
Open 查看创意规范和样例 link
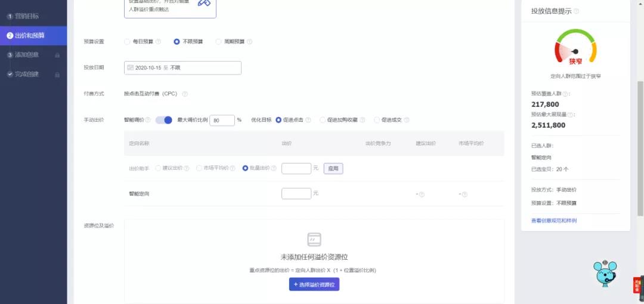(553, 221)
